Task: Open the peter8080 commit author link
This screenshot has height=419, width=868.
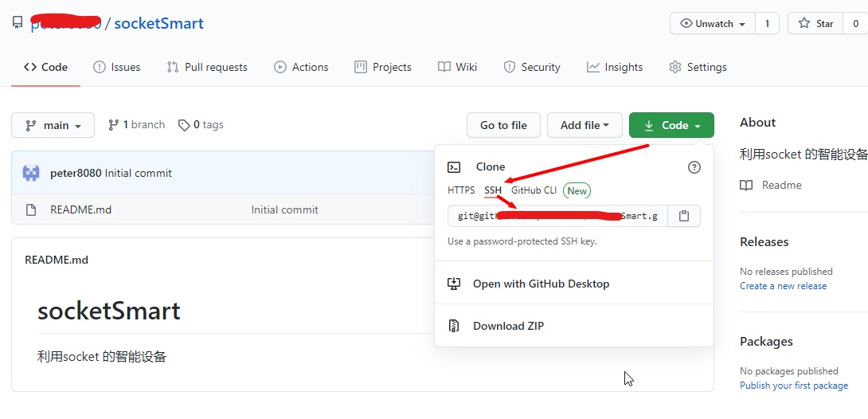Action: (x=76, y=173)
